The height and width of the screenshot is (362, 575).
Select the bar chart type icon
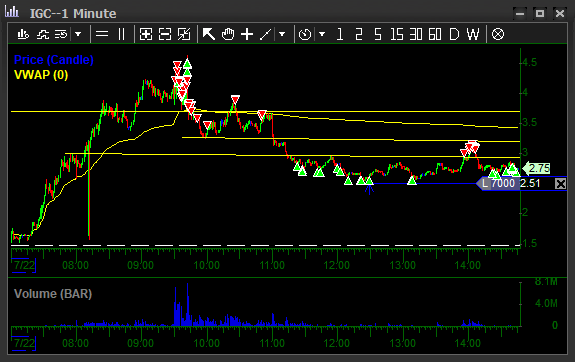[x=23, y=34]
